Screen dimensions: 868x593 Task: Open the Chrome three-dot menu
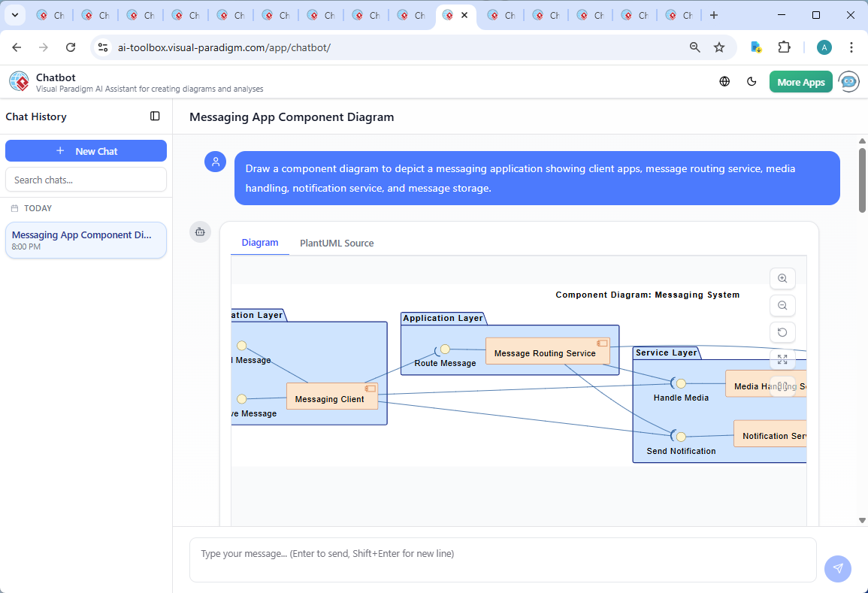[851, 47]
